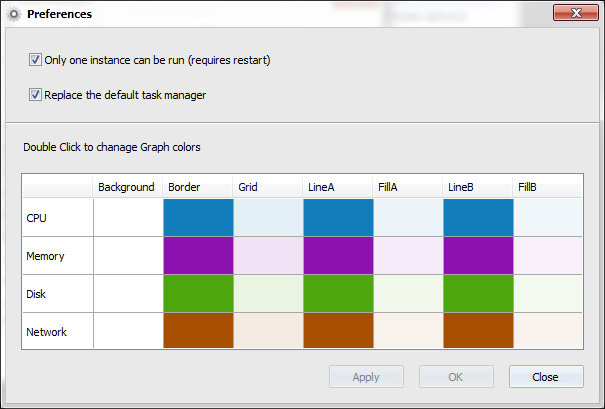605x409 pixels.
Task: Select the Disk LineB green swatch
Action: point(478,294)
